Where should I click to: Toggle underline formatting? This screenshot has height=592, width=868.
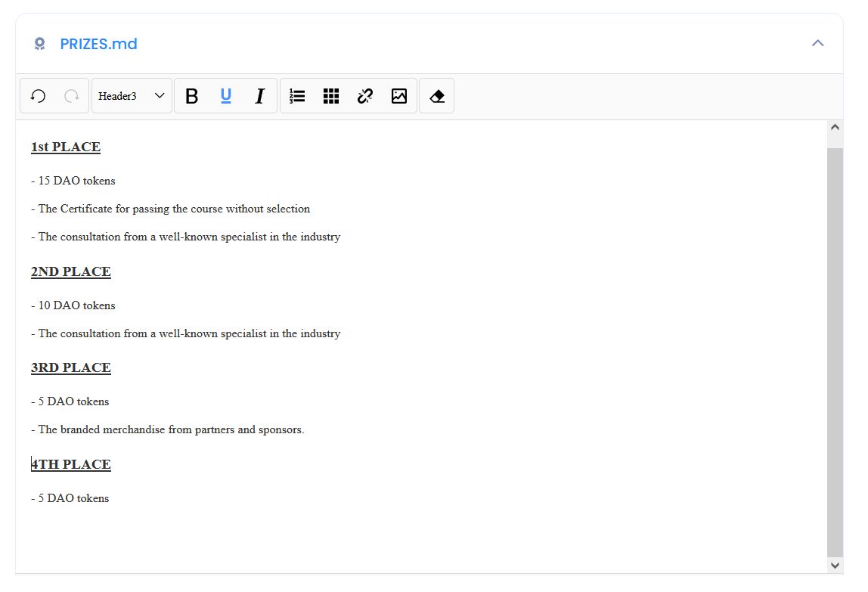225,96
